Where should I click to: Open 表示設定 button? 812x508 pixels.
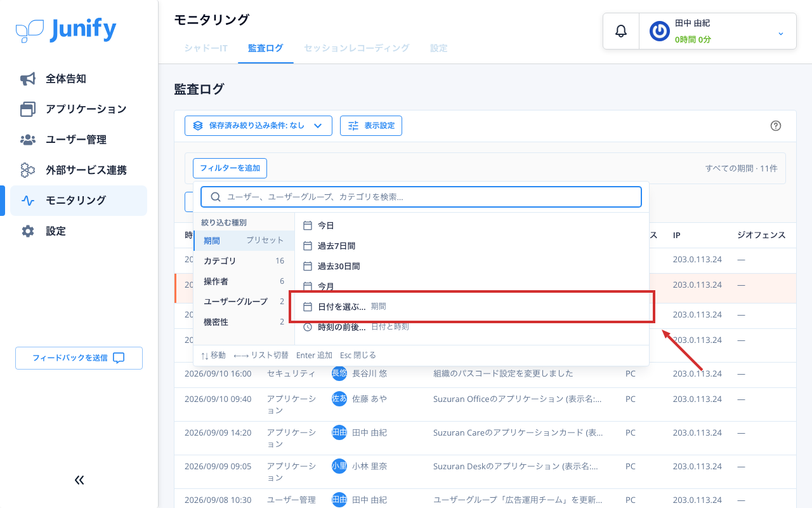pyautogui.click(x=371, y=126)
